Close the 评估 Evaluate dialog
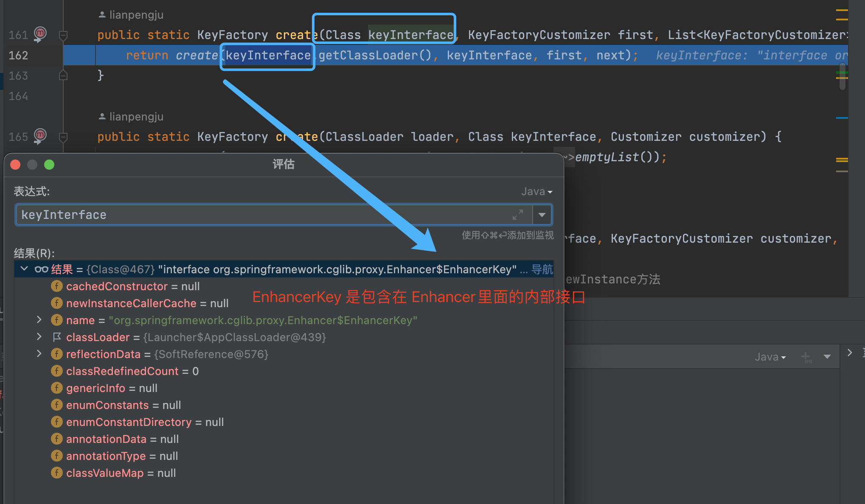865x504 pixels. coord(15,165)
